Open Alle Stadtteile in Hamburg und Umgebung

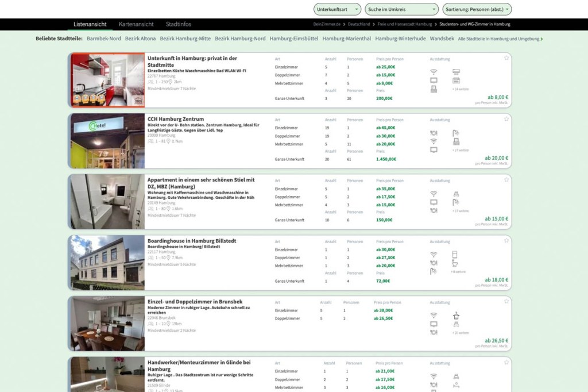pos(500,39)
